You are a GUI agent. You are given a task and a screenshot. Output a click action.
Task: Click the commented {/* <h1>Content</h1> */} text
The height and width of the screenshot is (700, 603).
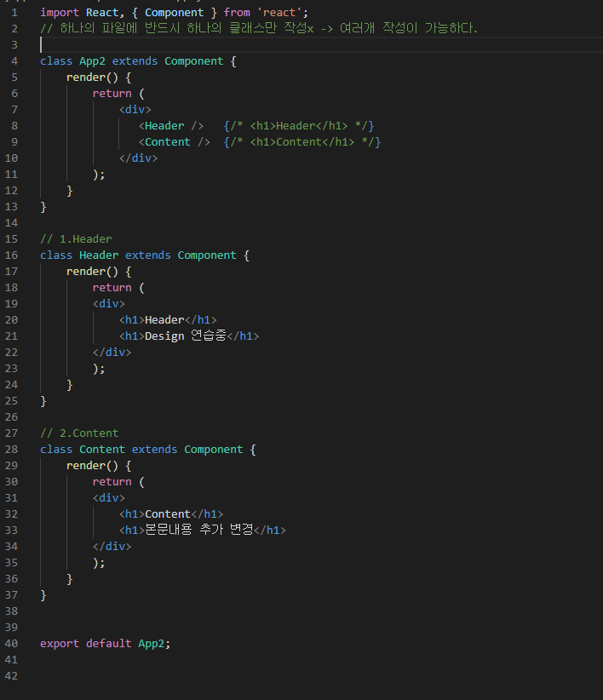[302, 142]
